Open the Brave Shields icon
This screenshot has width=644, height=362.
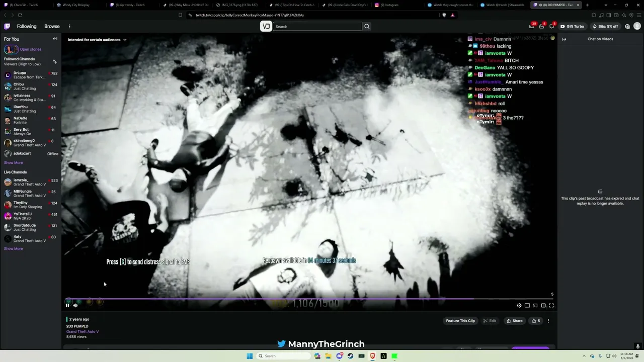pos(444,15)
